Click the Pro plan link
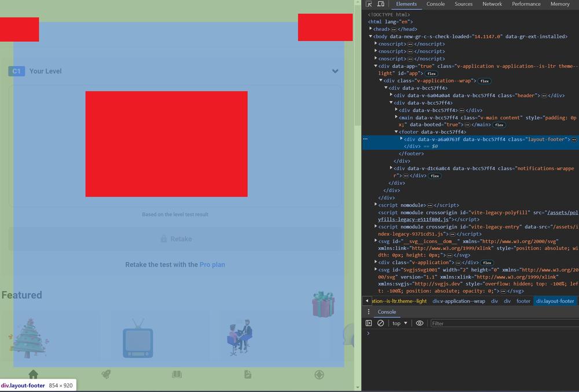579x392 pixels. tap(212, 265)
